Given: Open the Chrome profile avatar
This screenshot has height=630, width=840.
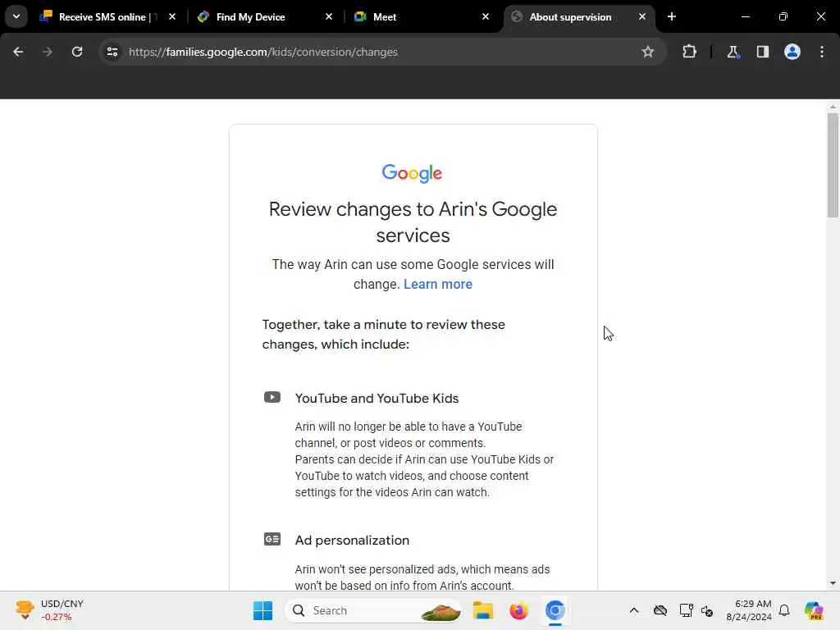Looking at the screenshot, I should pos(792,52).
